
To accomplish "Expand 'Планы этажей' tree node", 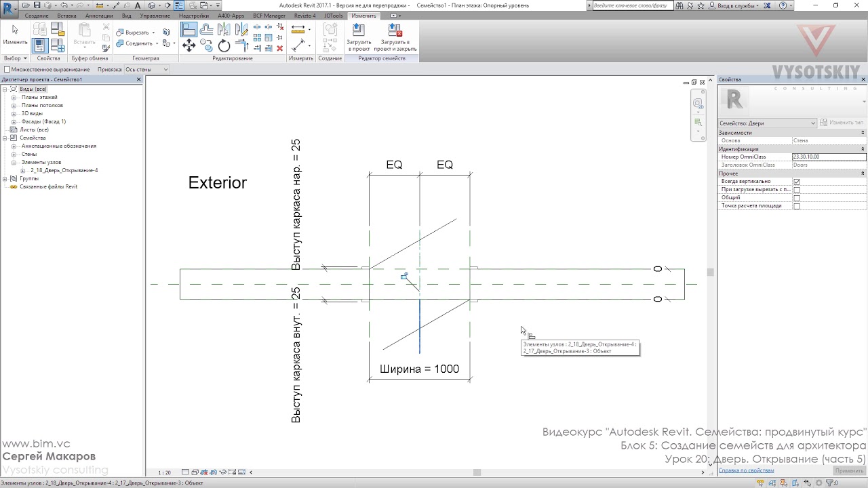I will [14, 97].
